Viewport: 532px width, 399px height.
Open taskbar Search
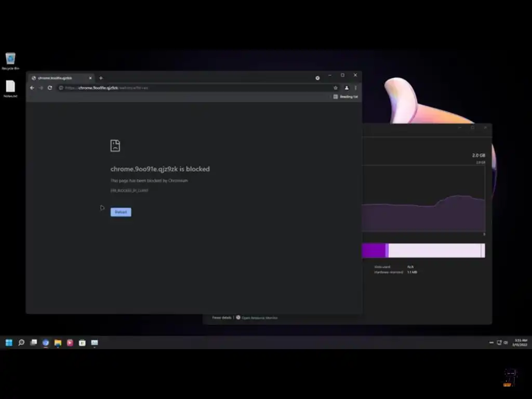21,343
